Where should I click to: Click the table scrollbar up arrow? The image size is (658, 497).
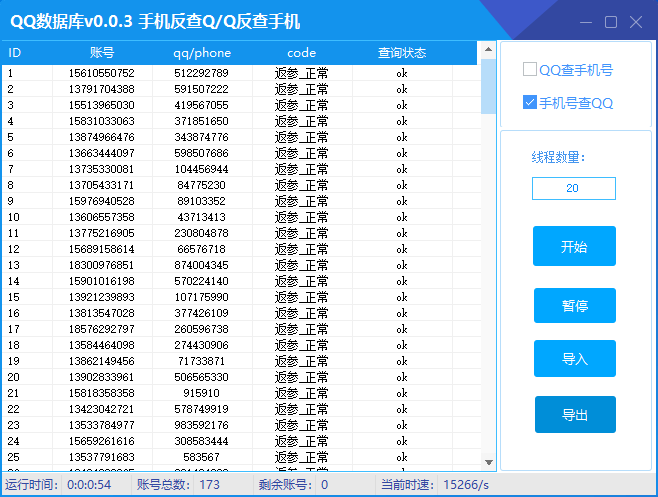pos(488,50)
